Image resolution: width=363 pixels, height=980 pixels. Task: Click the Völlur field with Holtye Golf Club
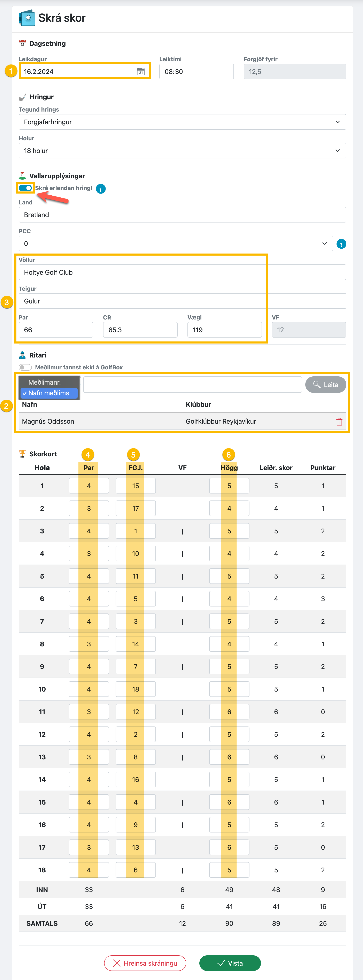click(x=182, y=272)
